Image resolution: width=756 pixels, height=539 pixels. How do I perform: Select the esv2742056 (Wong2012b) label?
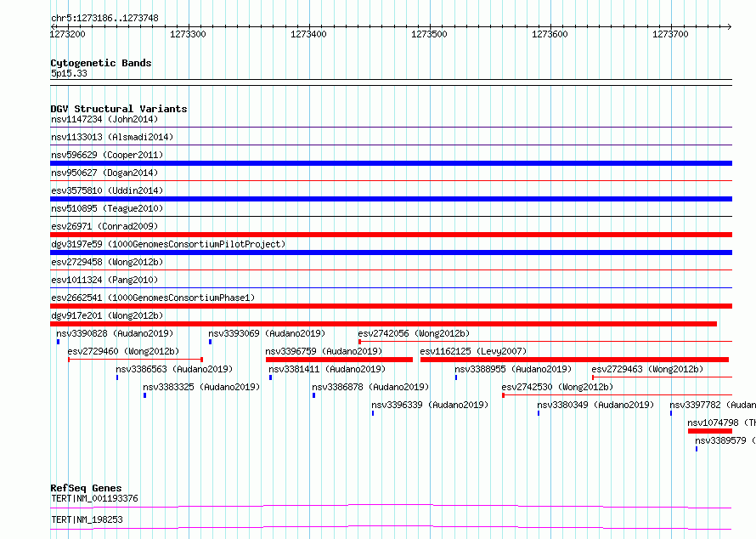coord(414,333)
